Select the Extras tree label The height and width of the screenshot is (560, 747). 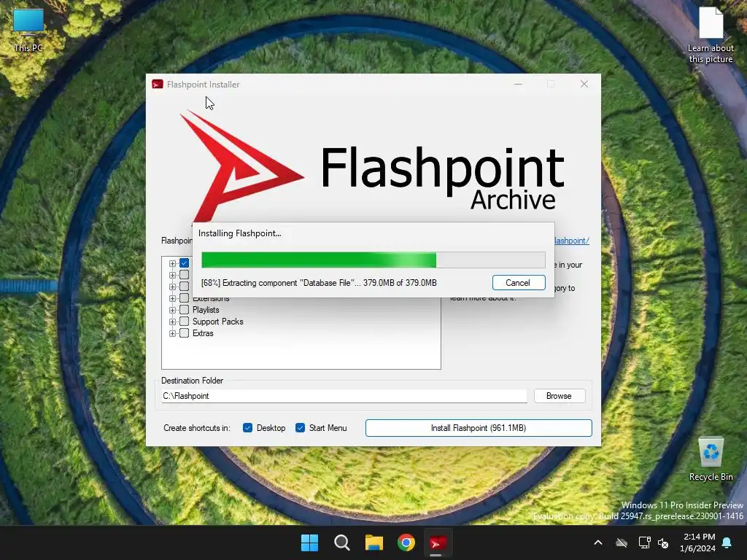click(203, 333)
